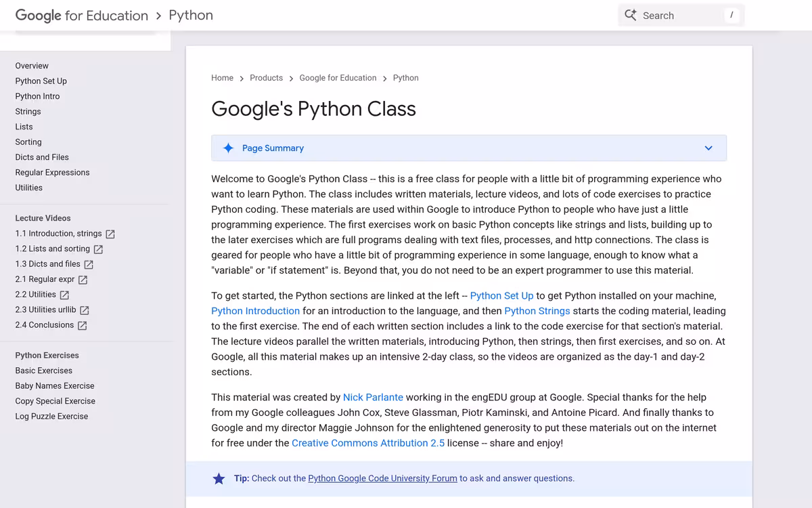Click the slash shortcut key badge in search
The image size is (812, 508).
pyautogui.click(x=731, y=15)
